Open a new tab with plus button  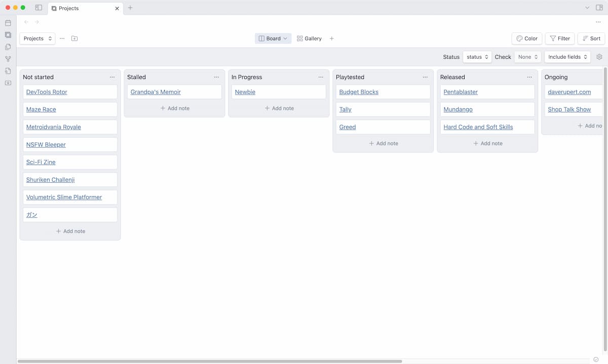coord(130,8)
